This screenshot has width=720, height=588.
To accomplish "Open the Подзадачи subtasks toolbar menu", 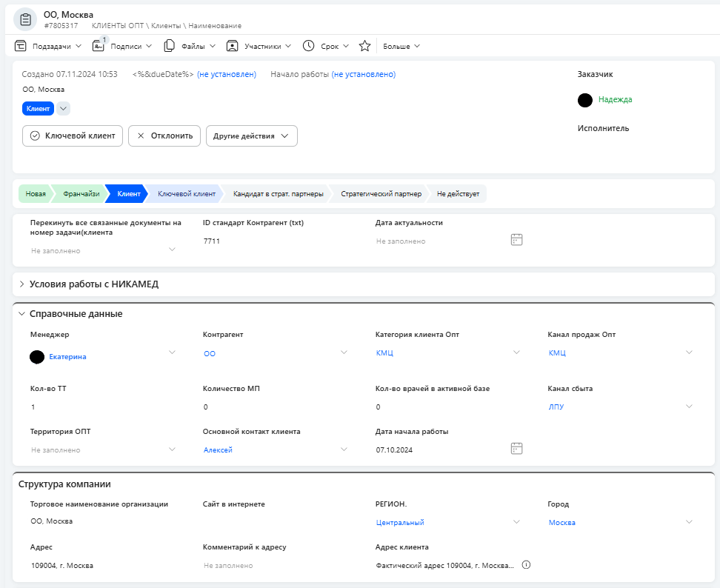I will click(48, 46).
